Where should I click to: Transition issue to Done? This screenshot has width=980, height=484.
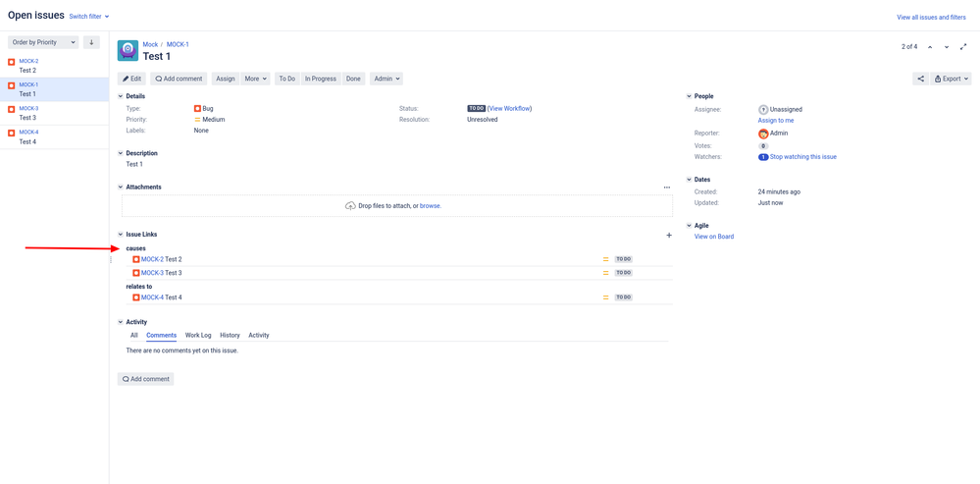tap(354, 79)
